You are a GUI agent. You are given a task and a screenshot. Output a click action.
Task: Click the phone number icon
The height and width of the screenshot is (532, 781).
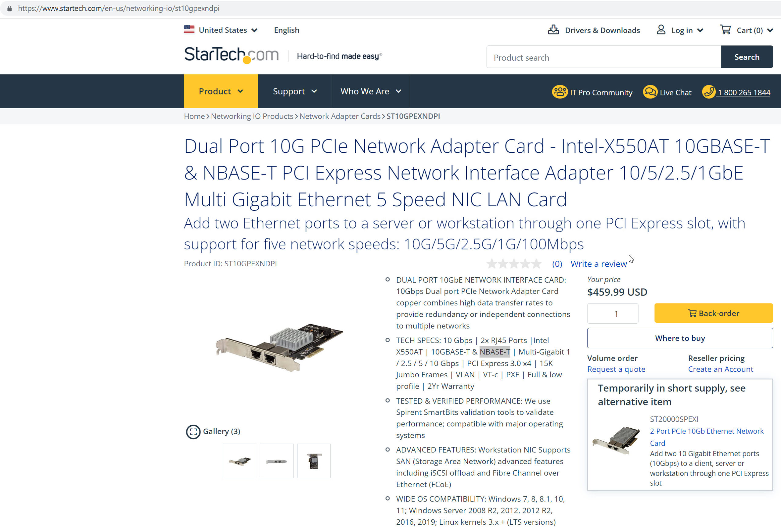click(709, 92)
